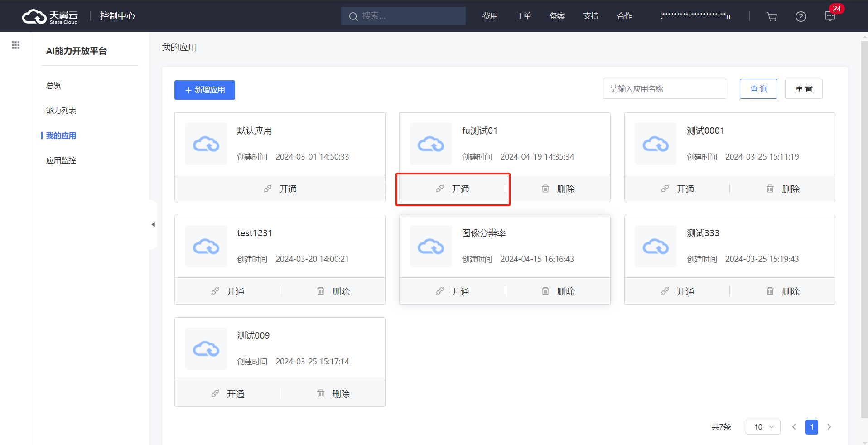Click the app name 测试333
The width and height of the screenshot is (868, 445).
click(703, 233)
